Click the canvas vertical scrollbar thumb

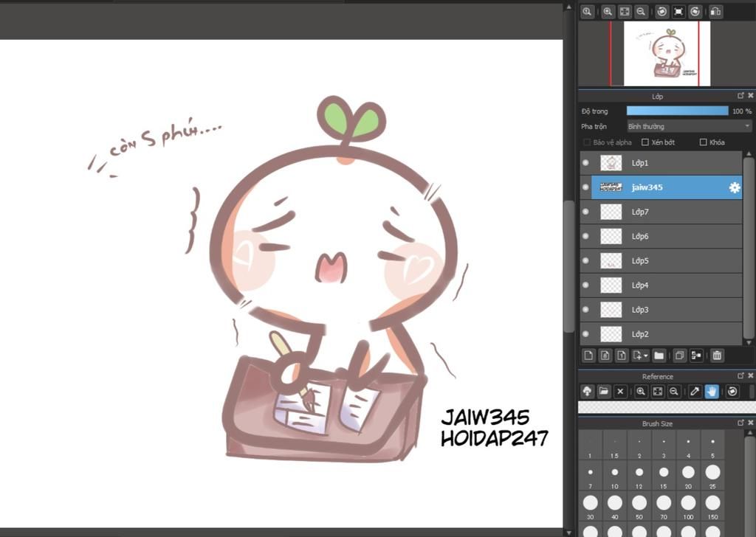click(569, 266)
